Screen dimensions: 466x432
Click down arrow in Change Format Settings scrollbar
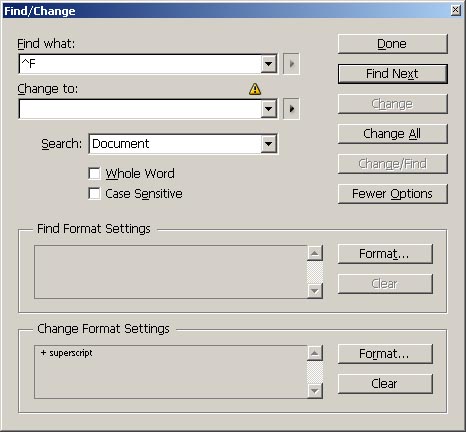[x=315, y=391]
